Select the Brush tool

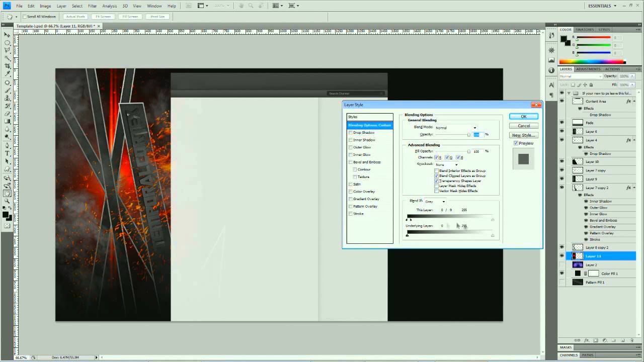(8, 90)
